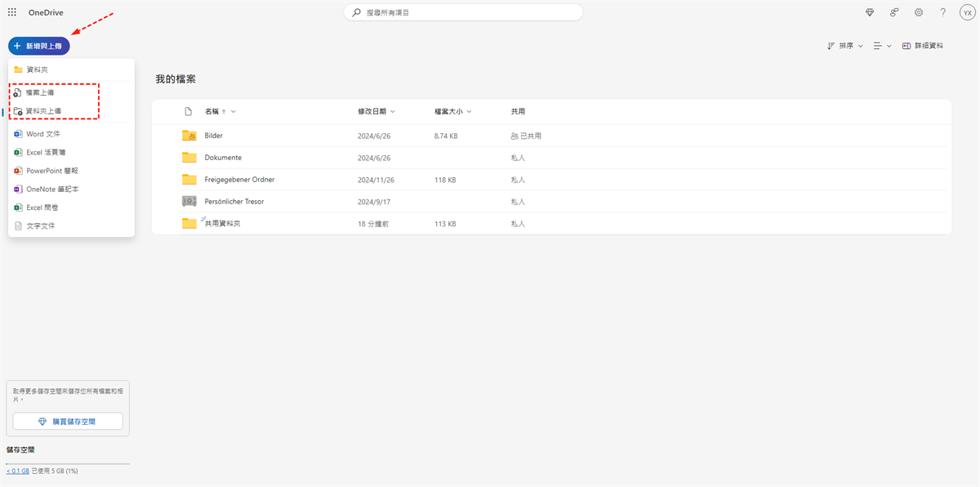The width and height of the screenshot is (980, 487).
Task: Choose 文字文件 from the menu
Action: 71,226
